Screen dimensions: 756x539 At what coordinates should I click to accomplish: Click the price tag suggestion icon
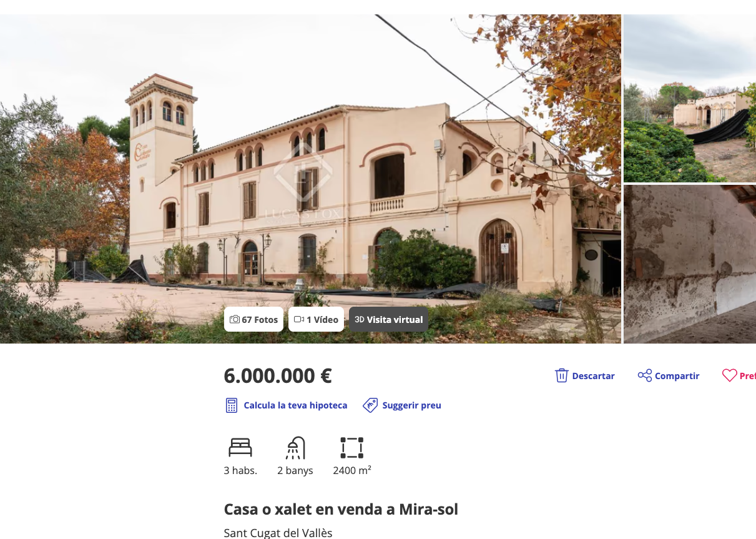tap(370, 405)
